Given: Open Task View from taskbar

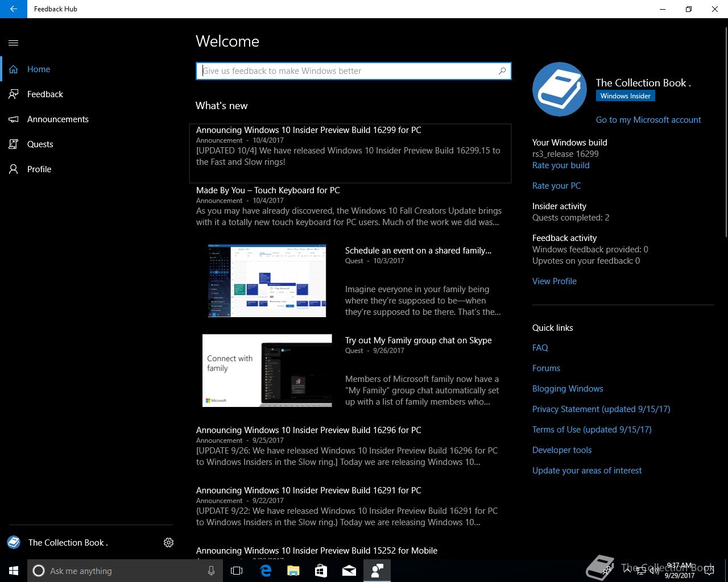Looking at the screenshot, I should coord(237,571).
